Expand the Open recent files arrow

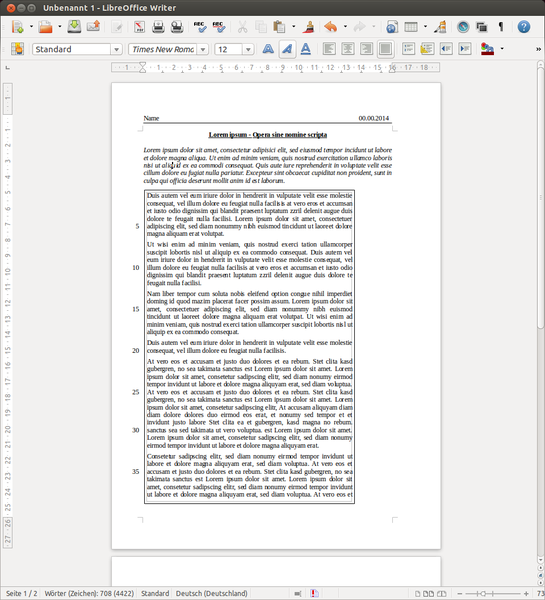59,27
